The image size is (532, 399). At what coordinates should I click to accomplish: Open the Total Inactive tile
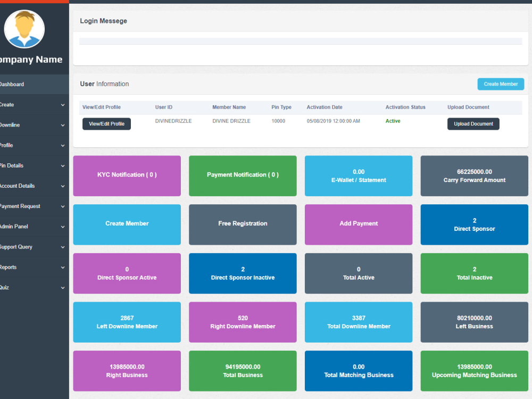475,273
